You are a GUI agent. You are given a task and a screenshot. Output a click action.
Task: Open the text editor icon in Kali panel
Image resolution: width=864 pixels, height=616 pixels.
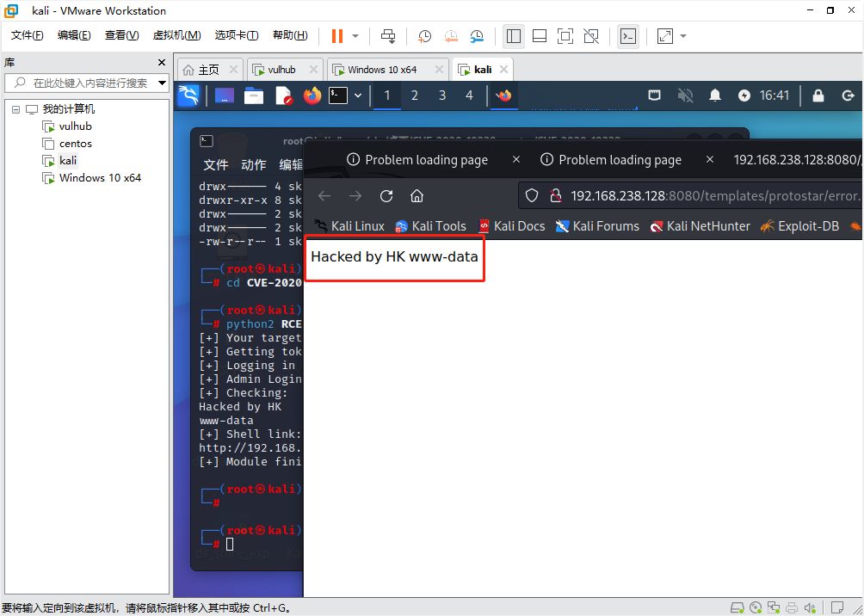pos(283,95)
